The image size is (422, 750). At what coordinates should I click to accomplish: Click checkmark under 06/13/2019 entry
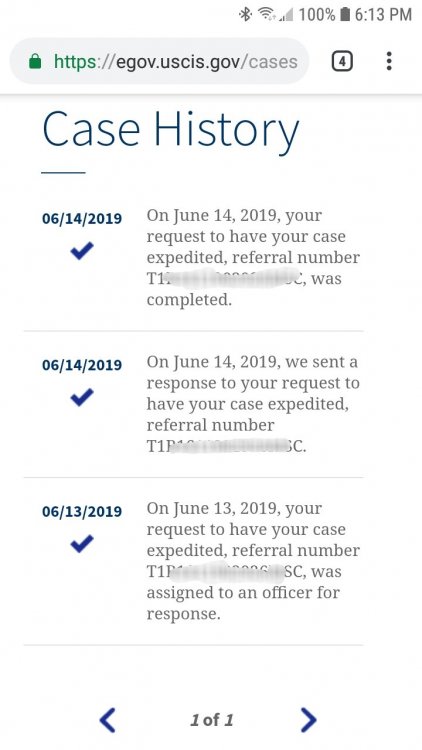point(82,543)
